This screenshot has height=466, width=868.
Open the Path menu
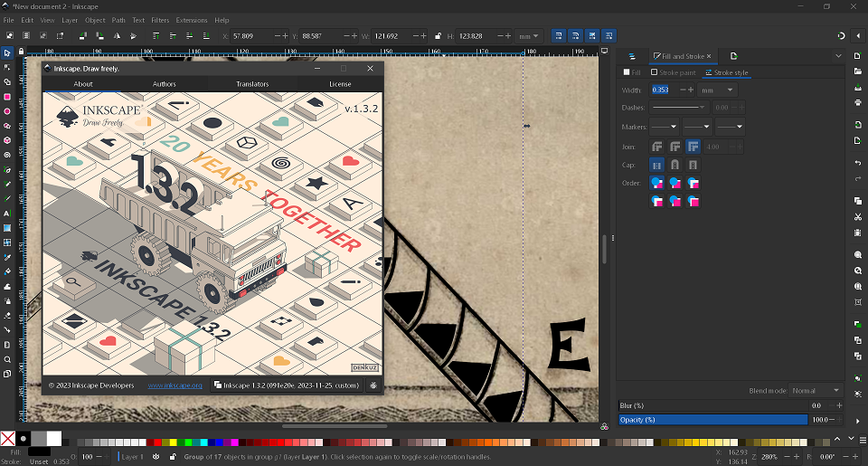(x=118, y=20)
